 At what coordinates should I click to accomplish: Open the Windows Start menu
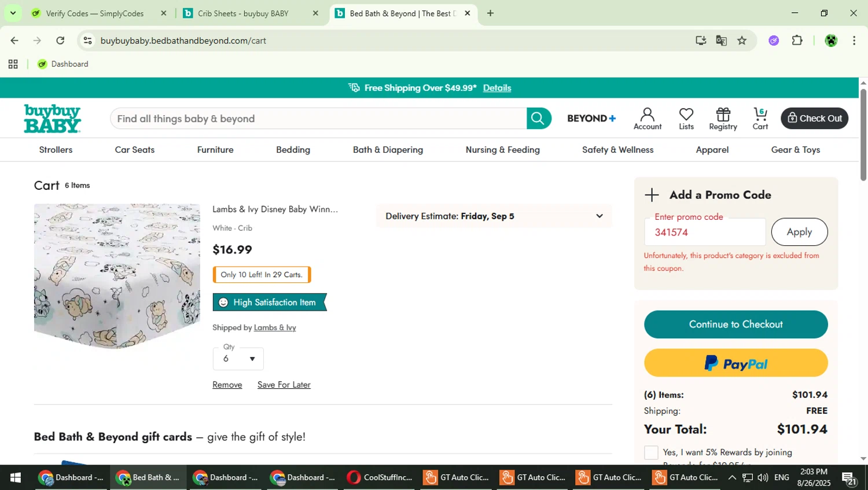pyautogui.click(x=16, y=478)
